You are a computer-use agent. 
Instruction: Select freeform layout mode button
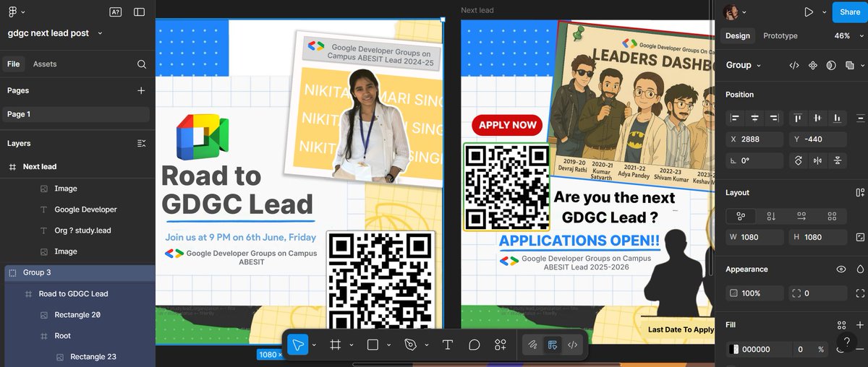[x=741, y=216]
